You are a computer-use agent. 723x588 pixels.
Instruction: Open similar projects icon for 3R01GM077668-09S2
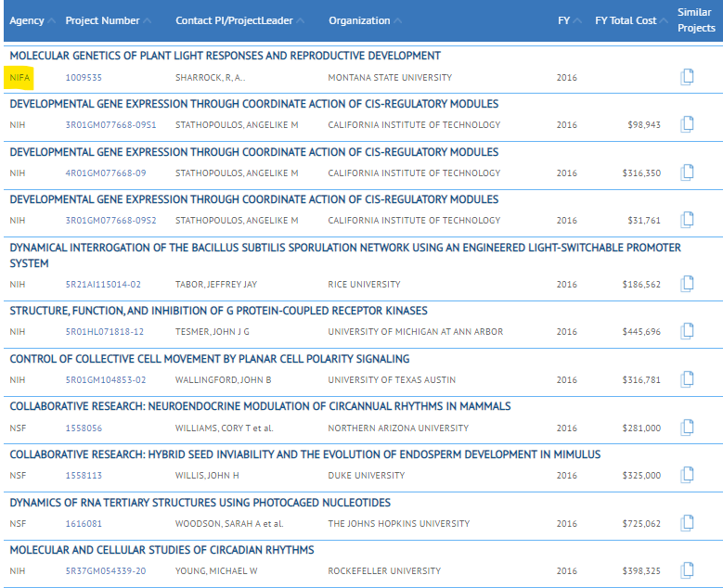tap(687, 221)
